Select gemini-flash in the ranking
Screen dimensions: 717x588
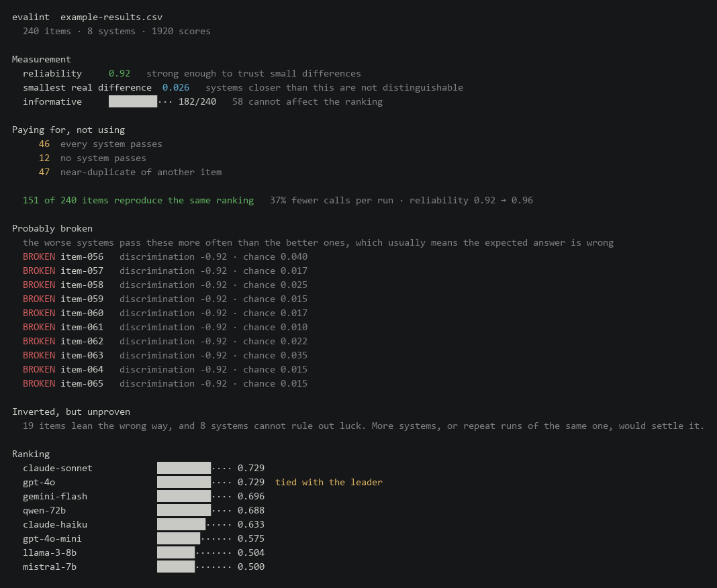click(x=55, y=497)
